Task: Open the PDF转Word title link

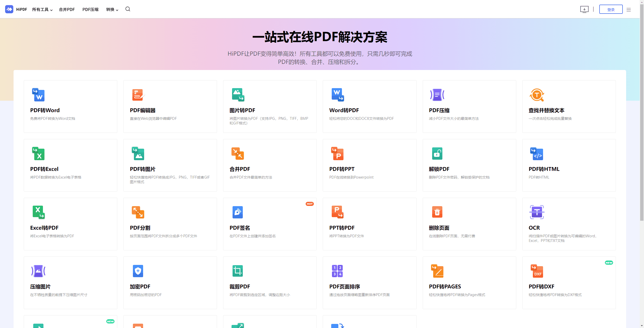Action: [x=45, y=110]
